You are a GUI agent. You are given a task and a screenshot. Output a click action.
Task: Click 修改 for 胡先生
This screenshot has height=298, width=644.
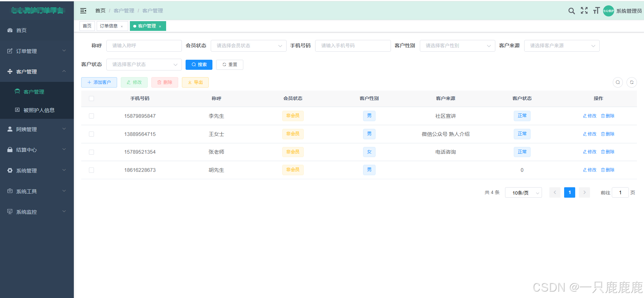(590, 170)
